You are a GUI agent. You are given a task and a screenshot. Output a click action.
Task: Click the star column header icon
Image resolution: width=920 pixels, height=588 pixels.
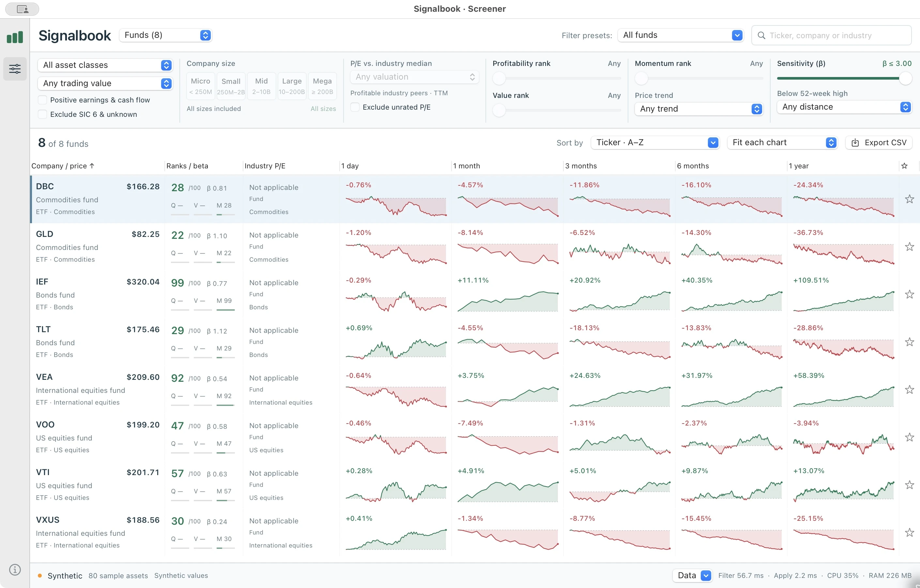coord(904,166)
